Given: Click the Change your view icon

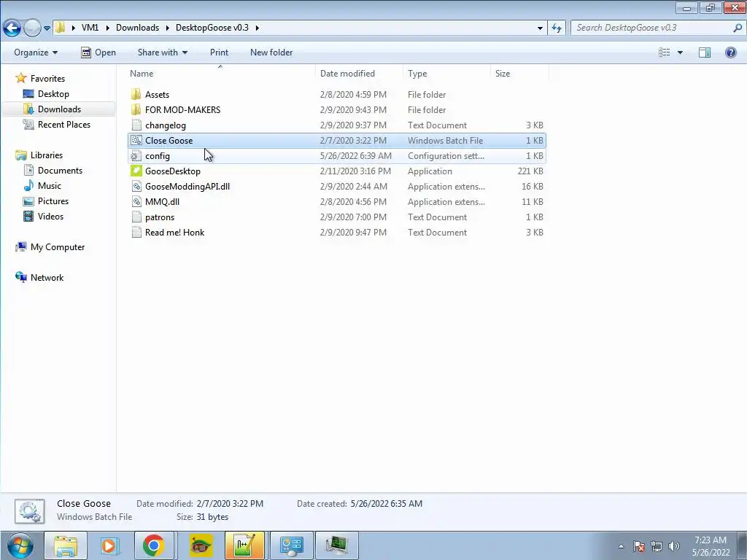Looking at the screenshot, I should tap(665, 52).
